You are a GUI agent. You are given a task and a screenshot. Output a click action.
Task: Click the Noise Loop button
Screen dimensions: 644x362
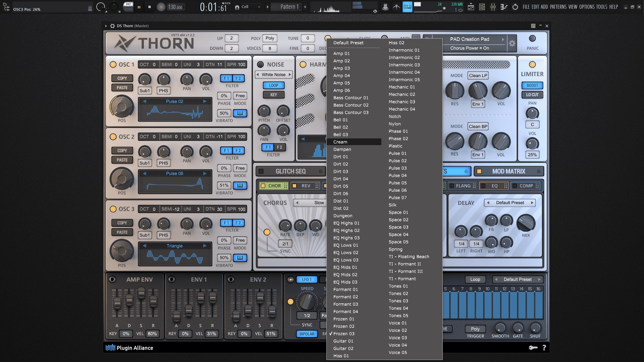click(274, 85)
